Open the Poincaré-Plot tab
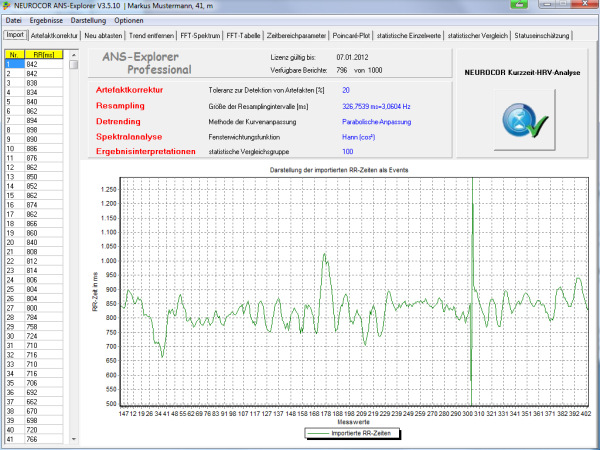The width and height of the screenshot is (600, 450). (x=351, y=36)
